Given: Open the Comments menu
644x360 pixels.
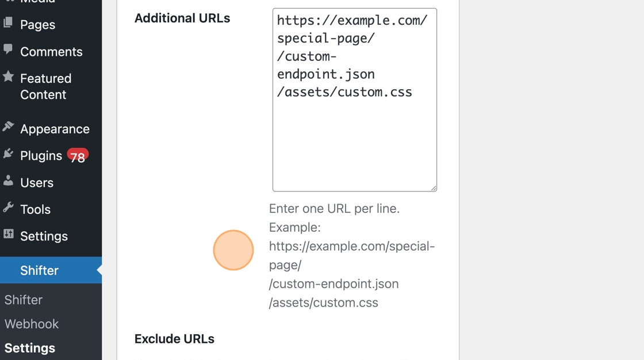Looking at the screenshot, I should coord(51,51).
